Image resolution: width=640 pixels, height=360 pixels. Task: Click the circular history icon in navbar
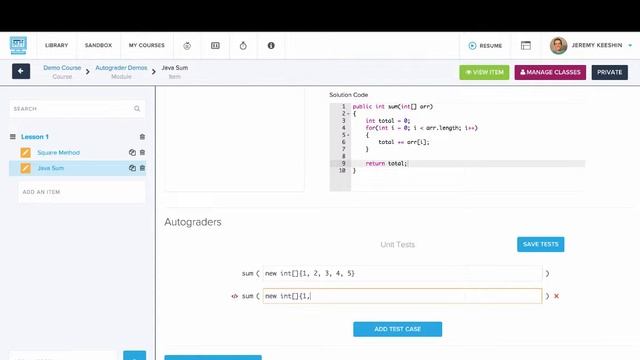click(x=187, y=46)
